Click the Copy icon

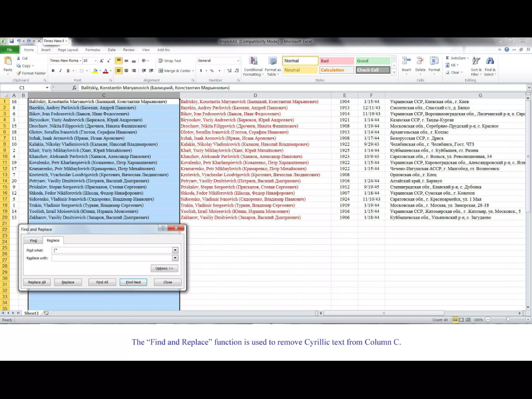tap(18, 66)
